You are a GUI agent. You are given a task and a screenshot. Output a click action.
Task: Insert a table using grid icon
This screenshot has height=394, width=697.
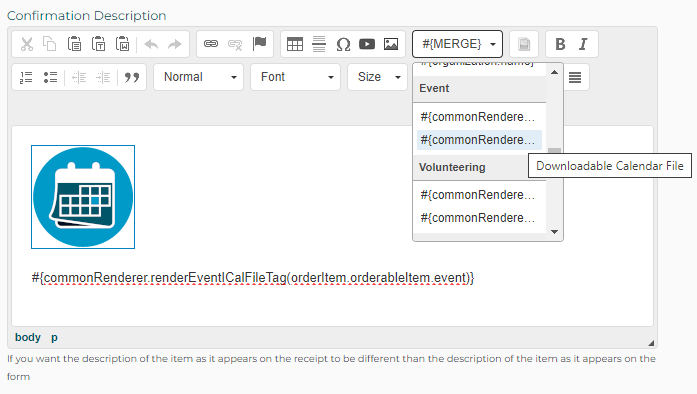295,44
